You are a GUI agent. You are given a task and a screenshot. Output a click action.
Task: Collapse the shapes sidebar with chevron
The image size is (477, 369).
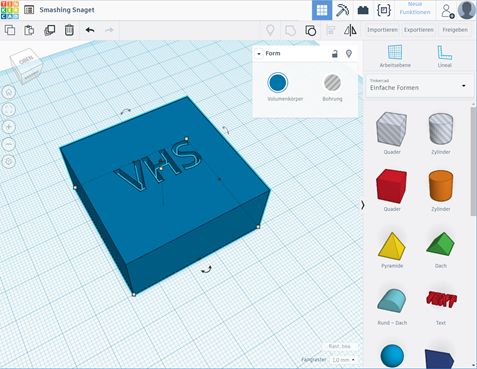click(363, 205)
